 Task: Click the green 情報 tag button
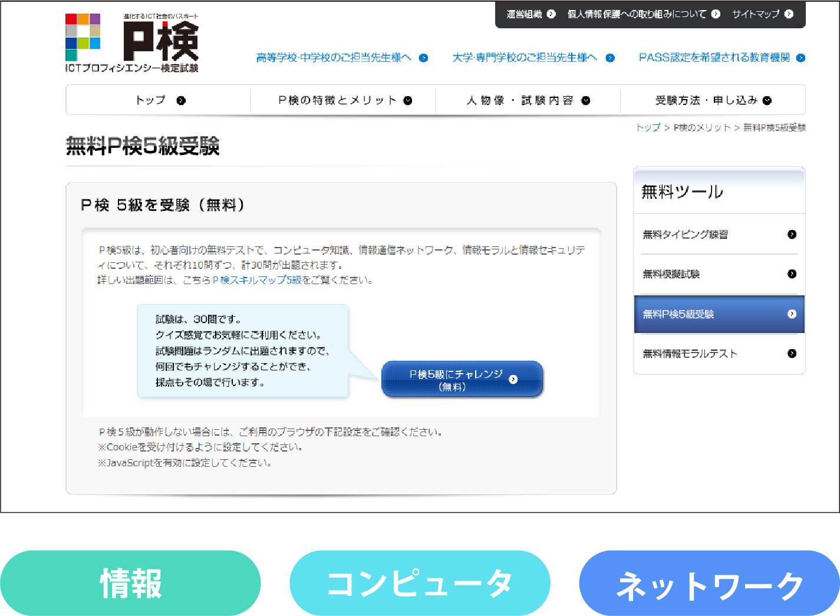point(130,584)
